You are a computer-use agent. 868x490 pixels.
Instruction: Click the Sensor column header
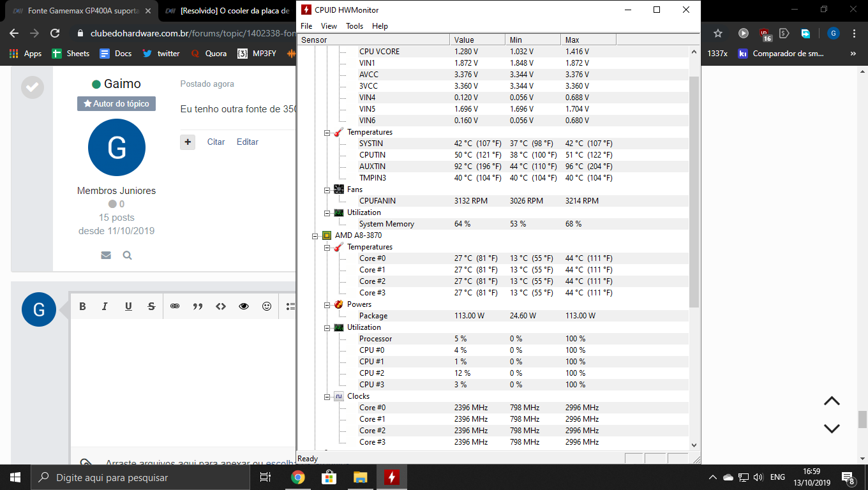pos(373,40)
